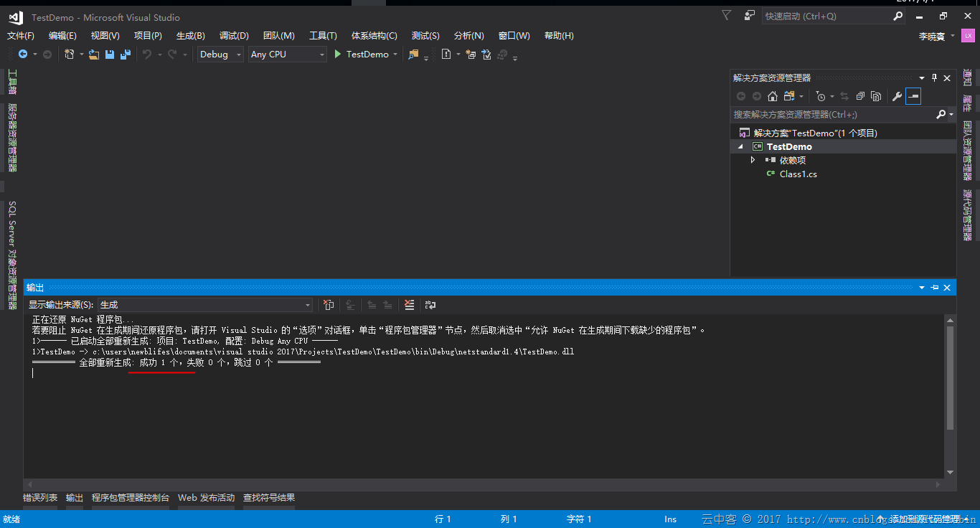980x528 pixels.
Task: Open the 团队(M) team menu
Action: (x=279, y=36)
